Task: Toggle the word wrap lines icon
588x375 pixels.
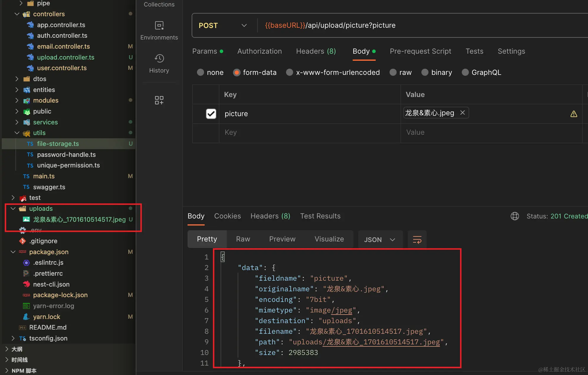Action: [417, 239]
